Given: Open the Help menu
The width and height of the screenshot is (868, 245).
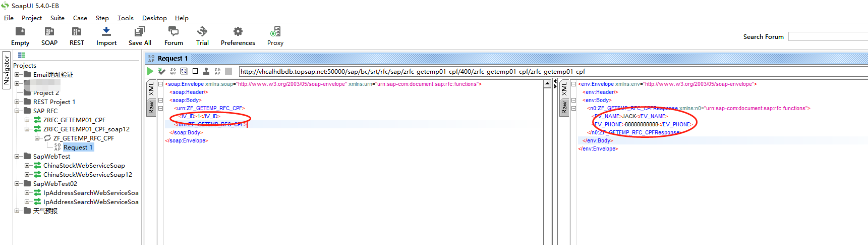Looking at the screenshot, I should [x=182, y=18].
